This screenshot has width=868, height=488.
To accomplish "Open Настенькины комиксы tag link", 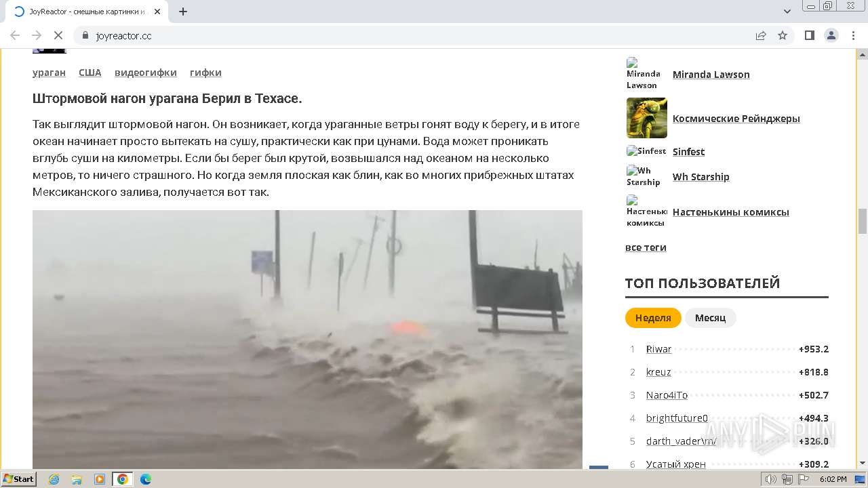I will click(730, 212).
